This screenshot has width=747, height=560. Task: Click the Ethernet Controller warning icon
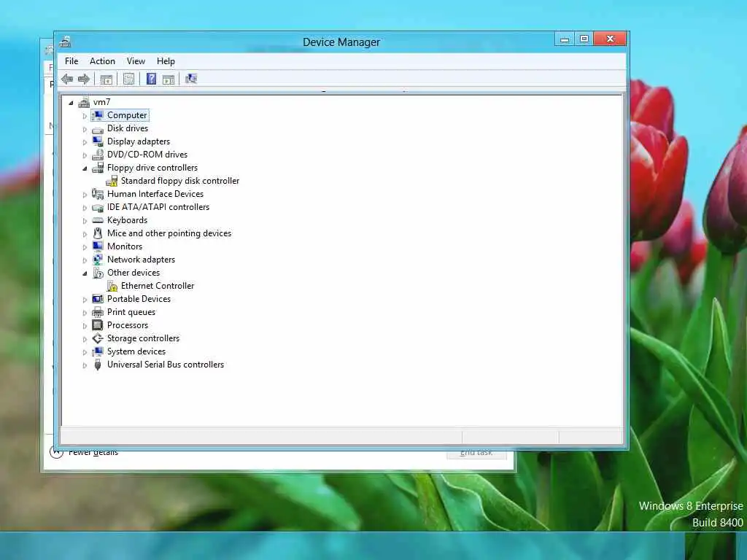click(x=112, y=286)
